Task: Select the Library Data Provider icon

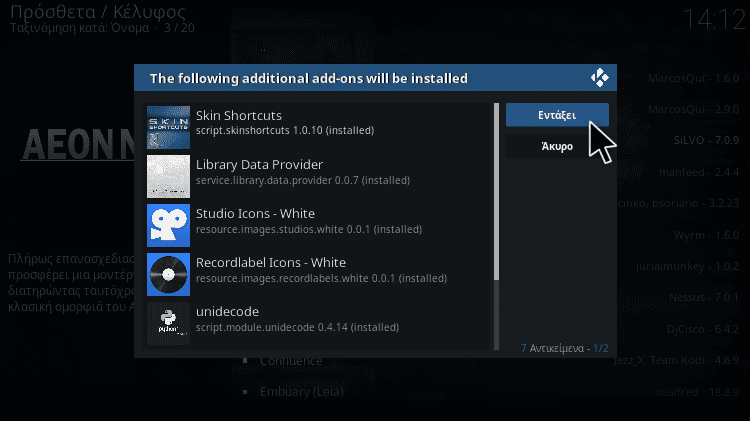Action: (x=168, y=176)
